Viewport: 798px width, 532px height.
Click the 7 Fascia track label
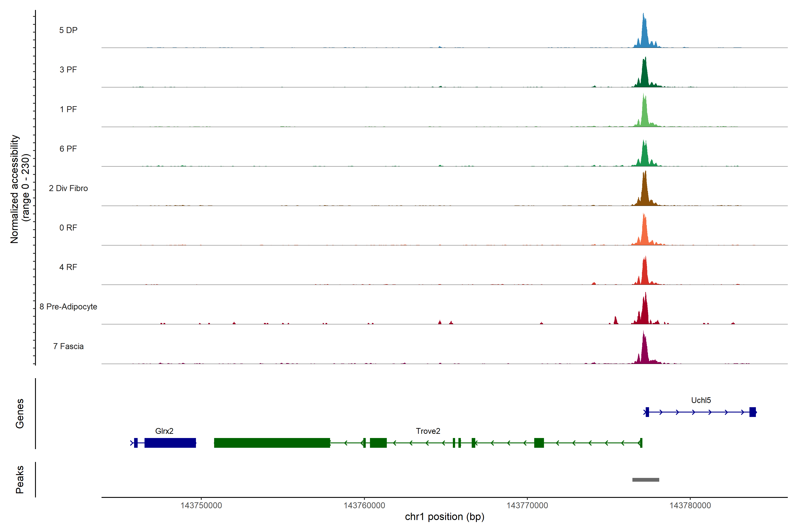tap(68, 346)
